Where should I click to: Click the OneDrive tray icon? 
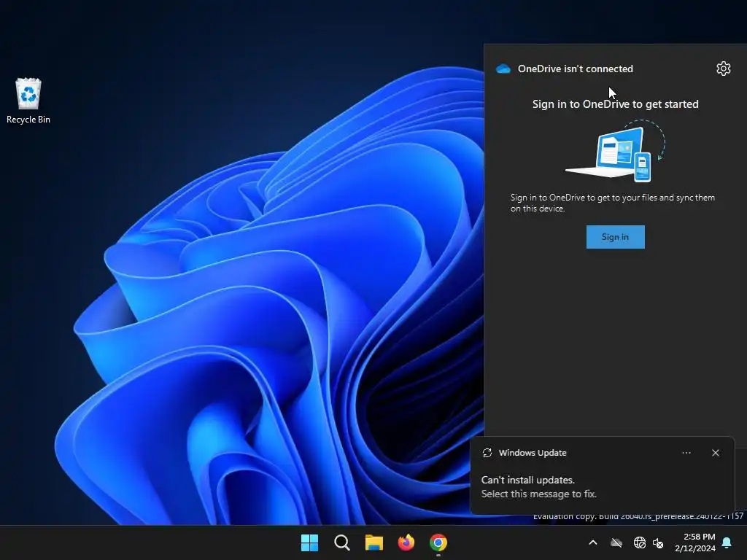[616, 542]
